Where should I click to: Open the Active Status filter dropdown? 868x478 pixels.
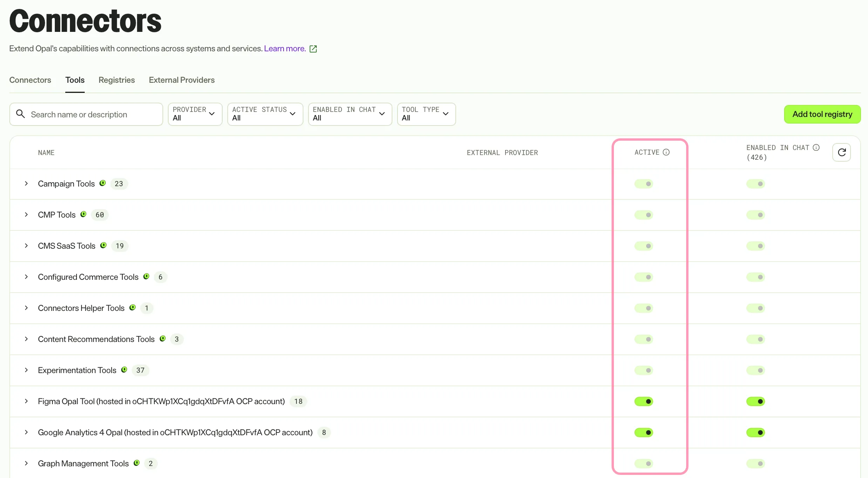[x=265, y=114]
